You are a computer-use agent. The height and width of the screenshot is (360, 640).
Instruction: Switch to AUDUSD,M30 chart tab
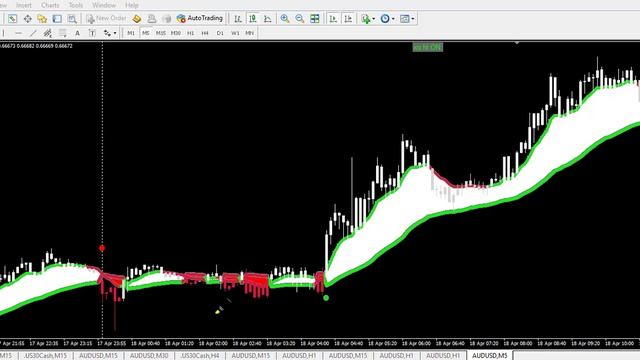149,356
